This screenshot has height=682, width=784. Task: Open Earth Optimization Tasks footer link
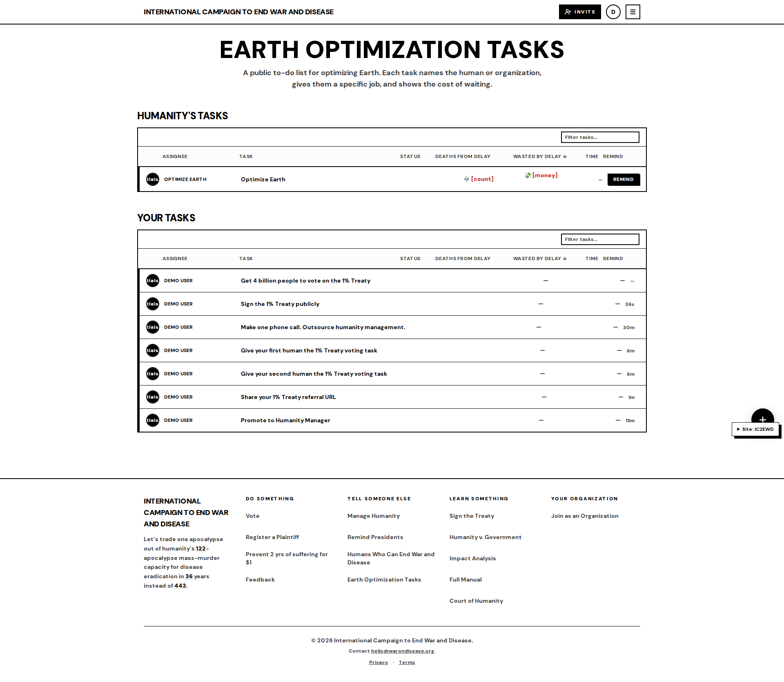tap(384, 579)
